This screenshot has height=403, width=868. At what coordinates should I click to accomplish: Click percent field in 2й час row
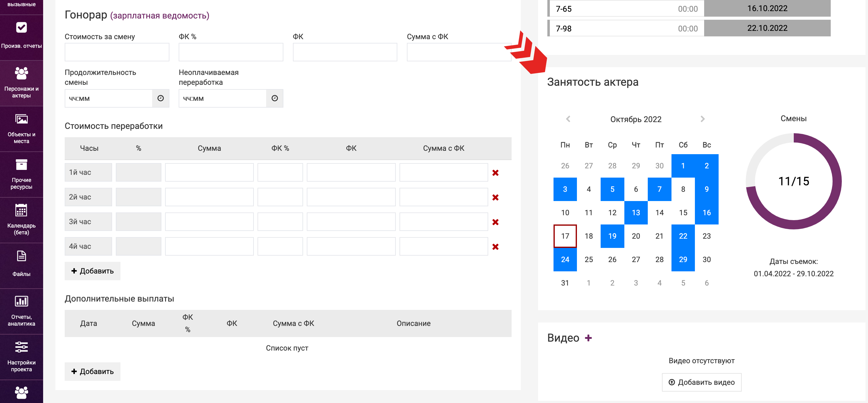139,197
